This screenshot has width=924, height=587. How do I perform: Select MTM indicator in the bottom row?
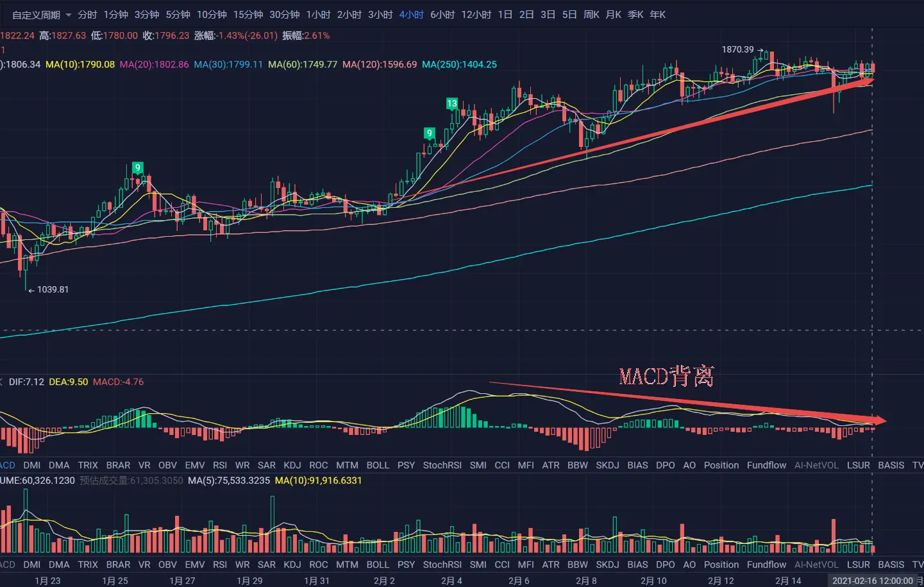[348, 565]
